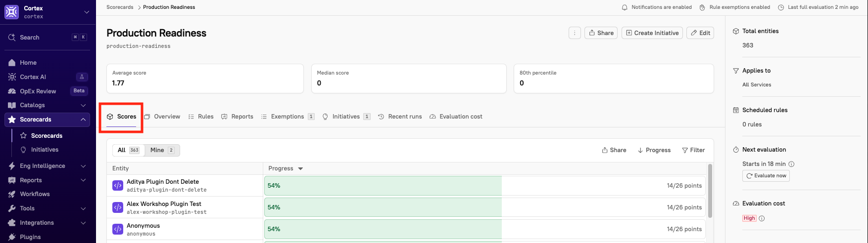Screen dimensions: 868x243
Task: Open the Filter control for scores
Action: coord(693,150)
